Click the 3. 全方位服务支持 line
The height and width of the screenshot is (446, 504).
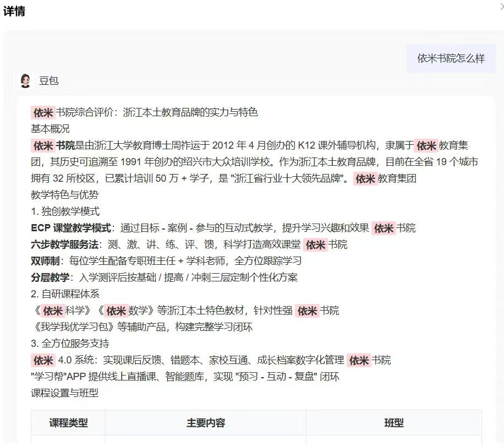70,344
